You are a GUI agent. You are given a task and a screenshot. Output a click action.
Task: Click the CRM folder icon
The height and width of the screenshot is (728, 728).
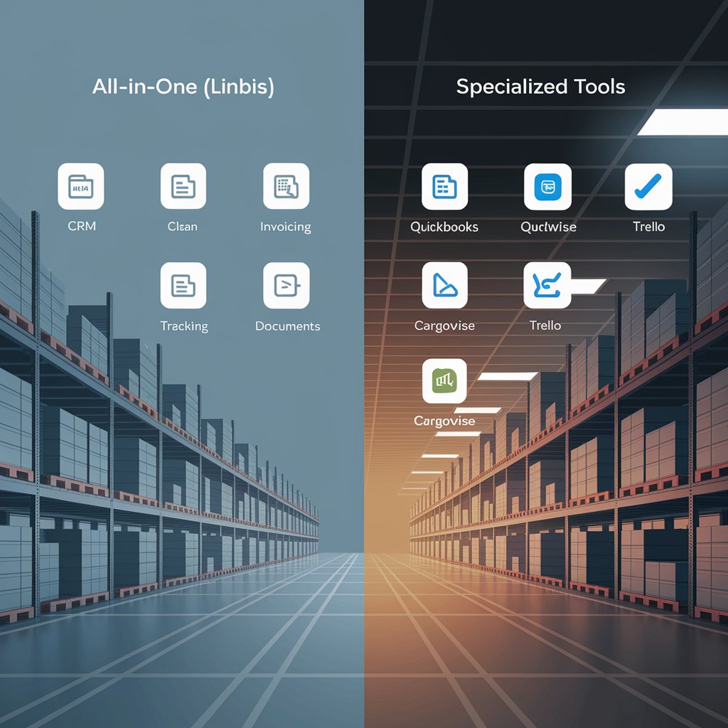(81, 186)
